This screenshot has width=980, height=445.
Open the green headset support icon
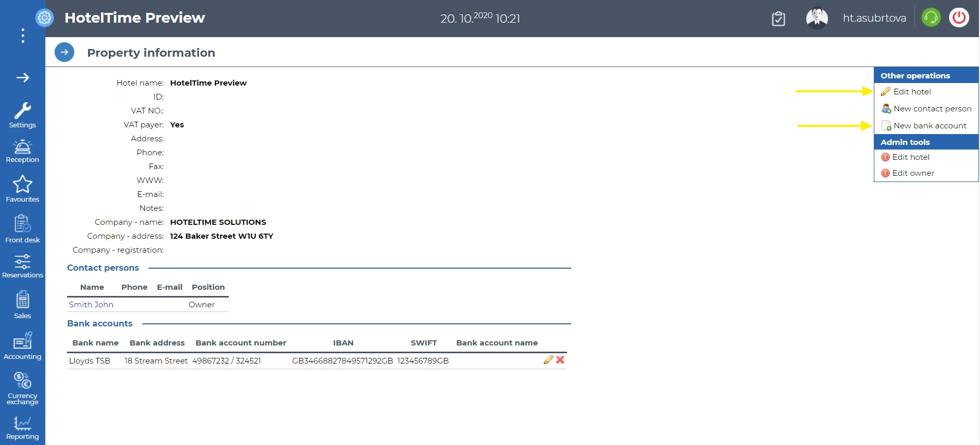click(931, 18)
